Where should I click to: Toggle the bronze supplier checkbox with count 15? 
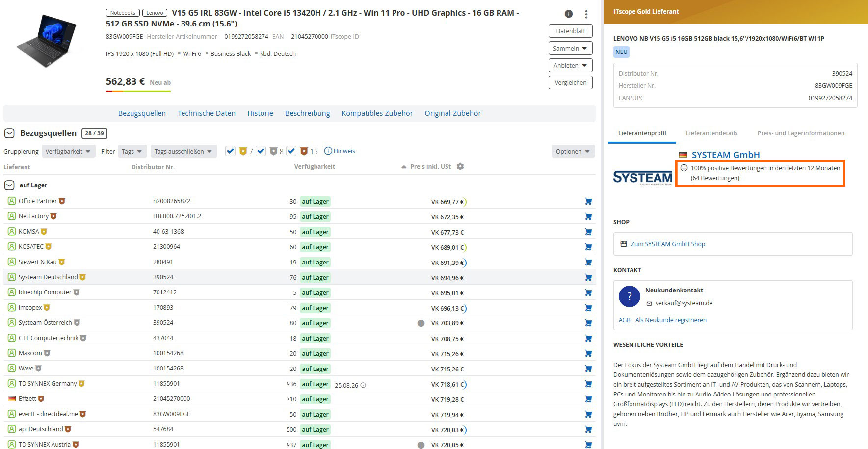click(x=291, y=151)
